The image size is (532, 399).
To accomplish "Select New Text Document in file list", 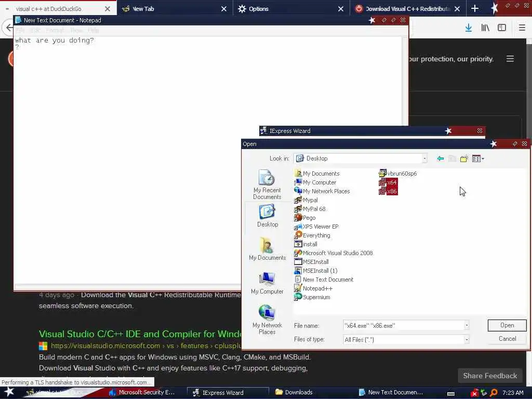I will [x=324, y=279].
